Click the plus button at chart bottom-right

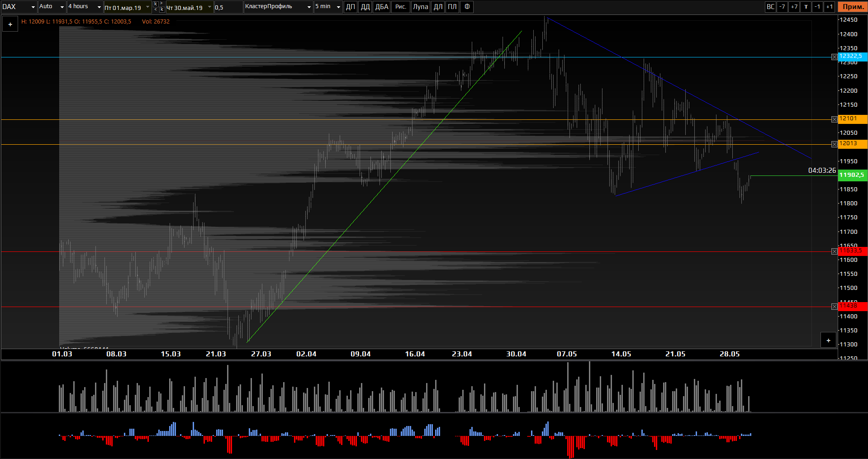point(828,341)
